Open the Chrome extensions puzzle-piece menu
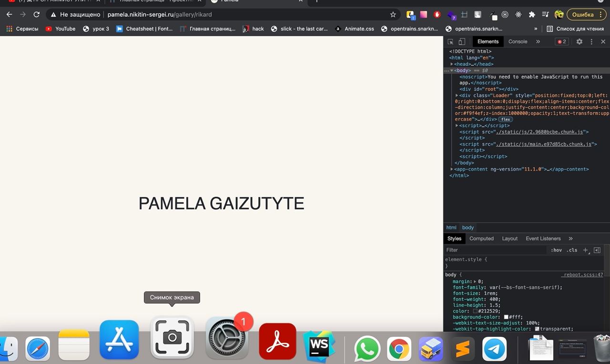 (532, 15)
